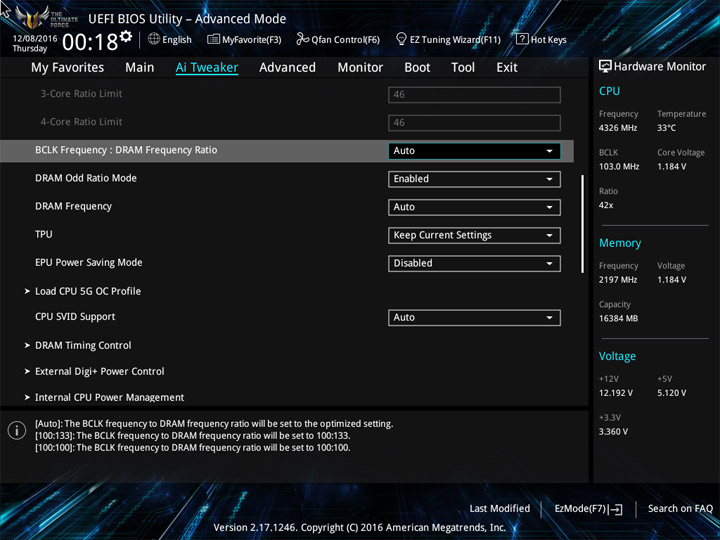Click MyFavorite(F3) button

[x=244, y=39]
